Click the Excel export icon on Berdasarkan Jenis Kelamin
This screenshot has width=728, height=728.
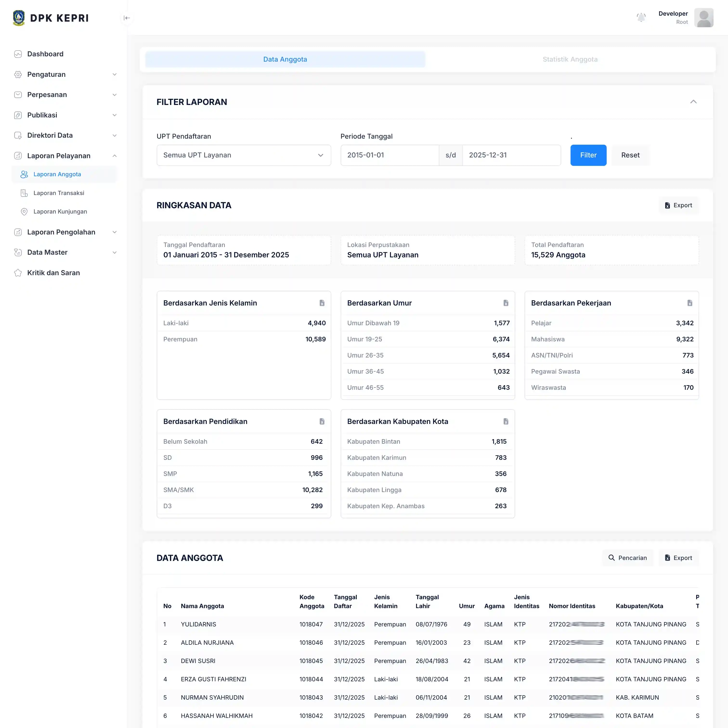coord(322,303)
